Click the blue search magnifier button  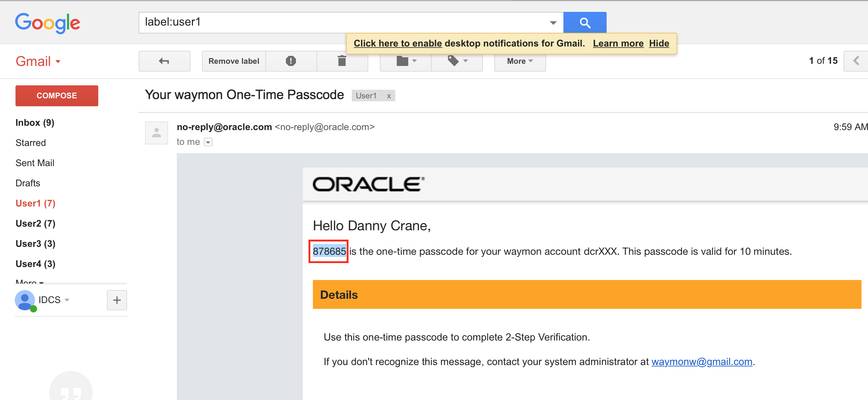point(585,23)
